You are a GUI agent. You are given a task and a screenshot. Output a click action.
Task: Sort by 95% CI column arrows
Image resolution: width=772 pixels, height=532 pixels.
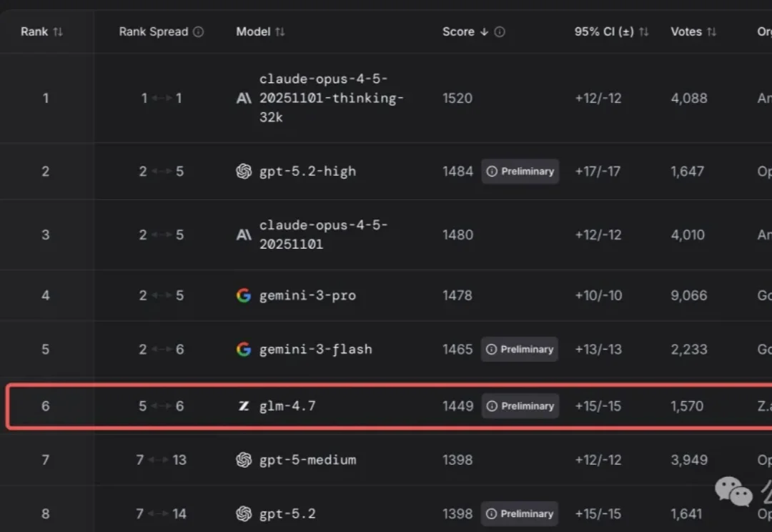tap(644, 31)
